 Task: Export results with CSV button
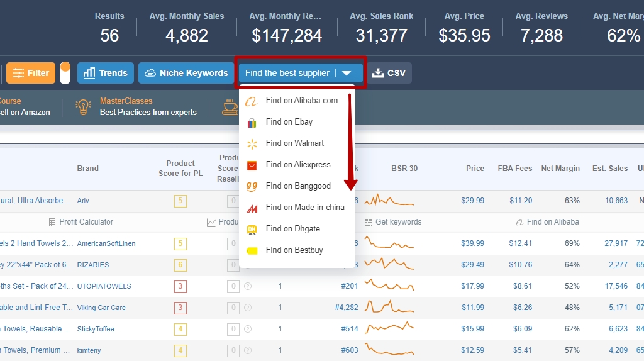pos(389,73)
